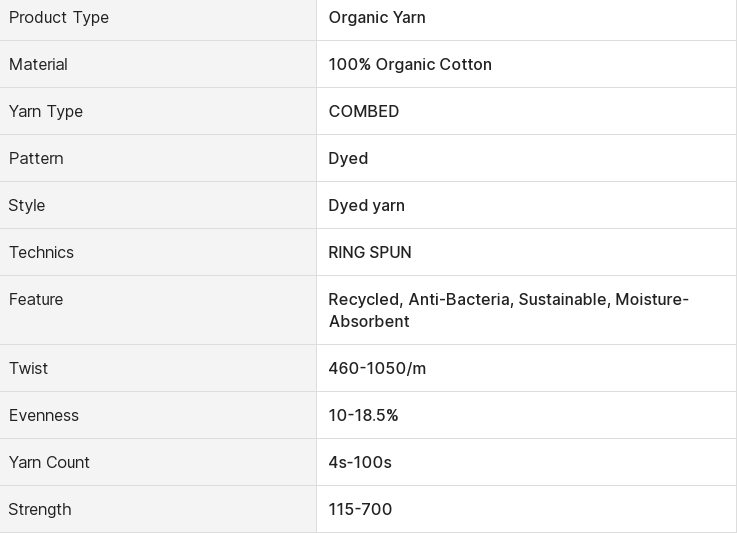
Task: Click the Material row label
Action: click(38, 64)
